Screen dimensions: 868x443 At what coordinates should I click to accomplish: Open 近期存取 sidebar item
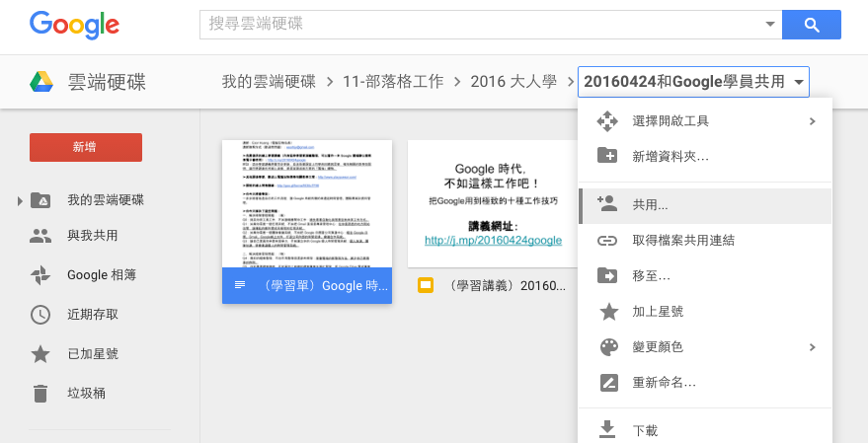coord(93,315)
